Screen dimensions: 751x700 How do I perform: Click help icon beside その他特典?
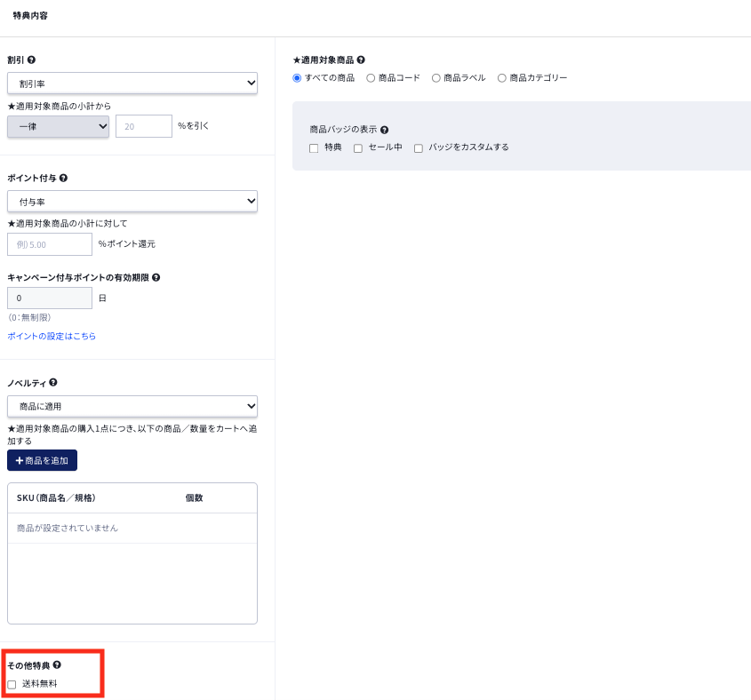tap(57, 664)
